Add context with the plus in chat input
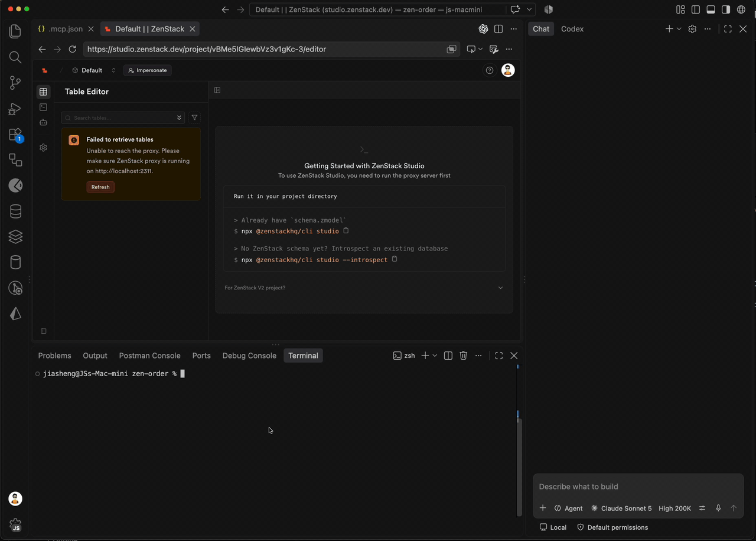Image resolution: width=756 pixels, height=541 pixels. click(543, 508)
